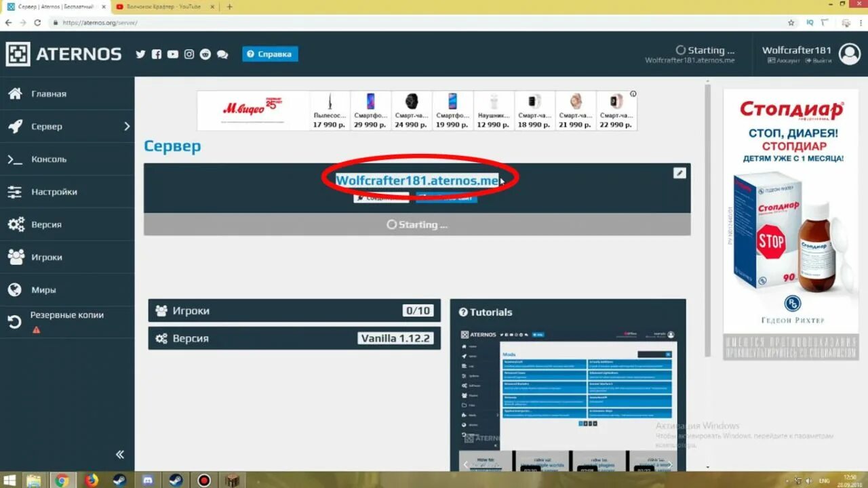868x488 pixels.
Task: Select the Aternos Сервер browser tab
Action: click(x=56, y=6)
